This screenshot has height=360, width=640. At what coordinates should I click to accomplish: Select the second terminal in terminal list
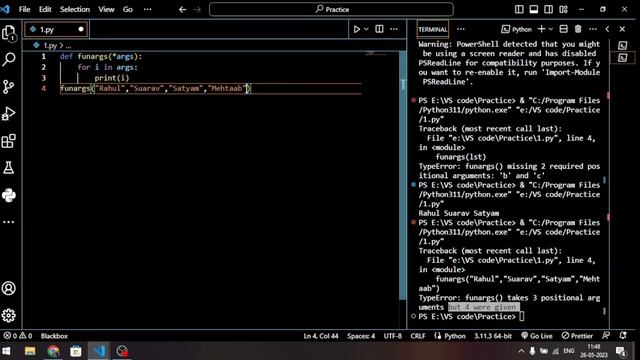coord(622,58)
